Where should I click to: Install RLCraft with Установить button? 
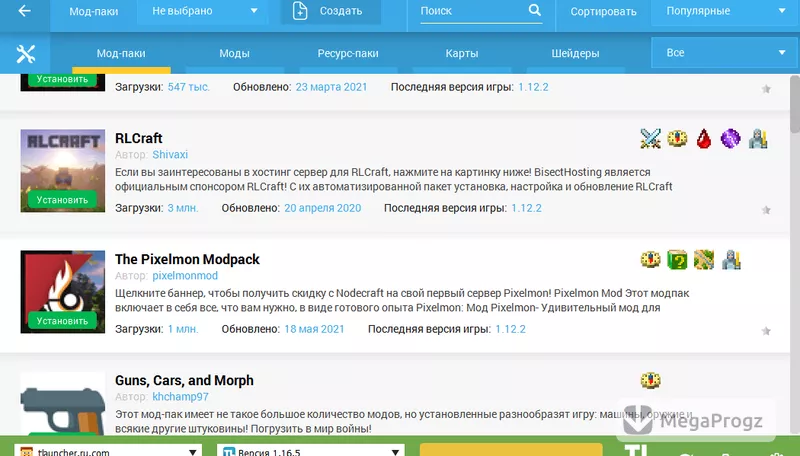tap(62, 200)
